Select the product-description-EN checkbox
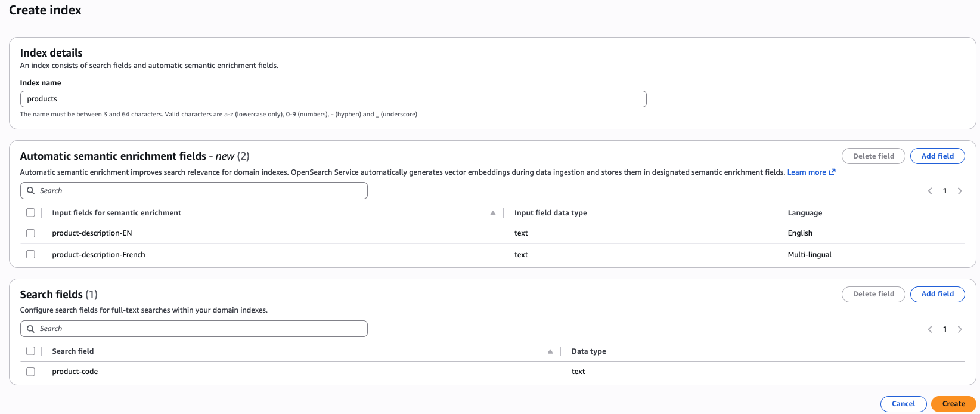 [x=30, y=233]
